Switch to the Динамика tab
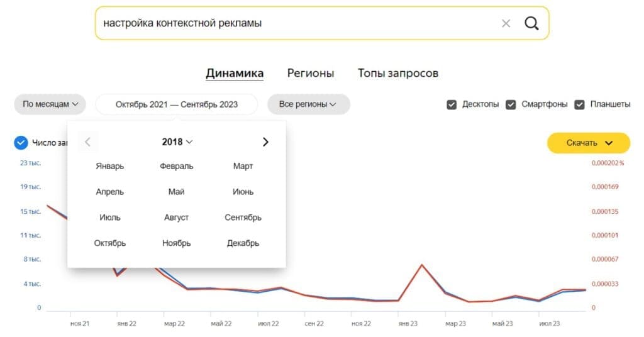Viewport: 644px width, 337px height. [x=235, y=74]
